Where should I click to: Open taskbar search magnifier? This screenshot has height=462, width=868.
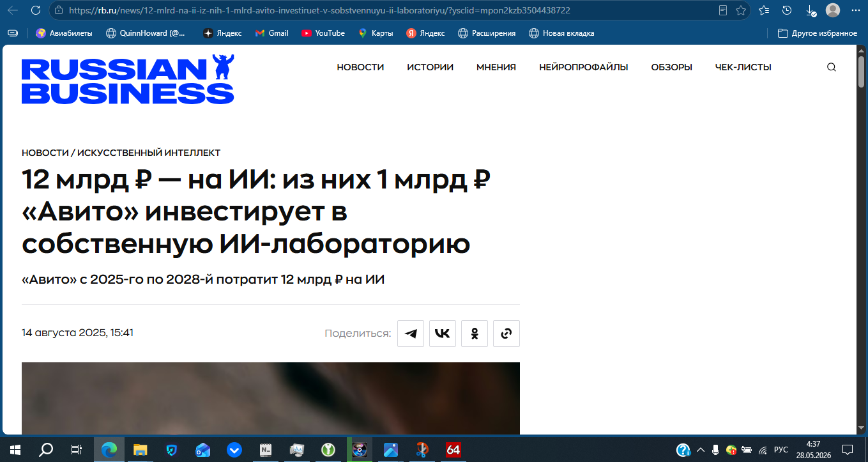(46, 449)
